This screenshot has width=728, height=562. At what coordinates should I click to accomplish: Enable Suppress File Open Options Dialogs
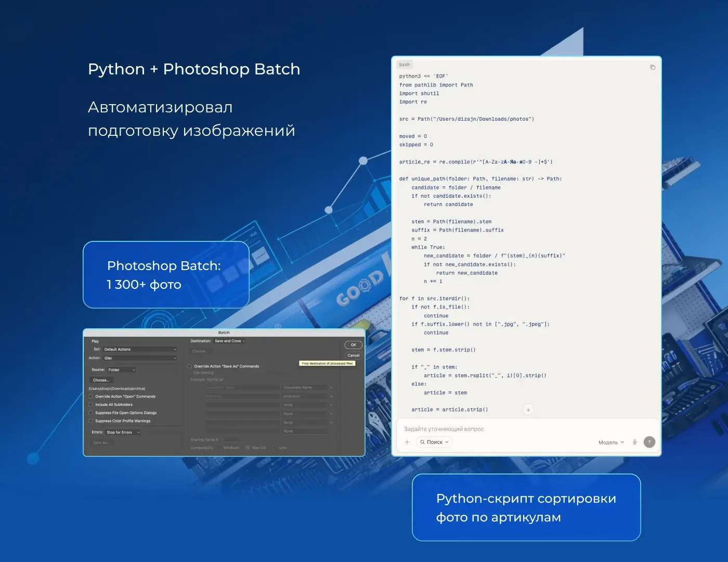coord(90,413)
